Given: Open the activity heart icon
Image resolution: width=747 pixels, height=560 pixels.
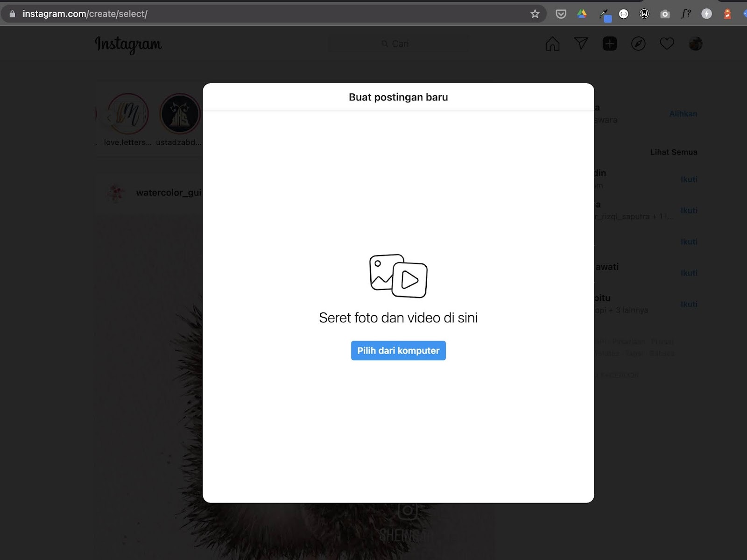Looking at the screenshot, I should (x=667, y=43).
